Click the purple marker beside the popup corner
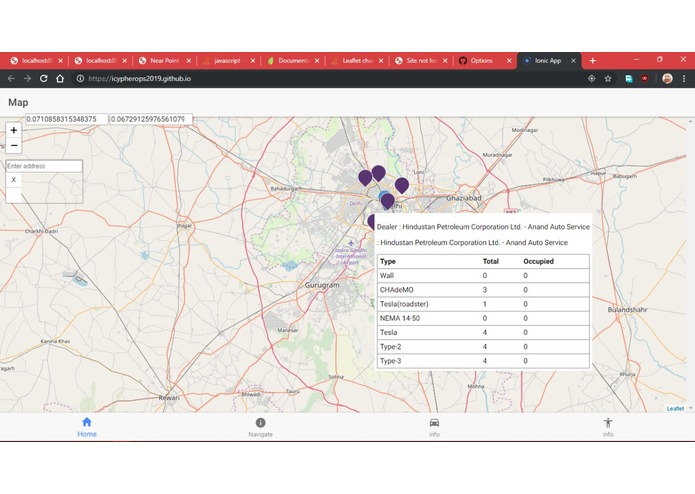695x494 pixels. click(371, 221)
